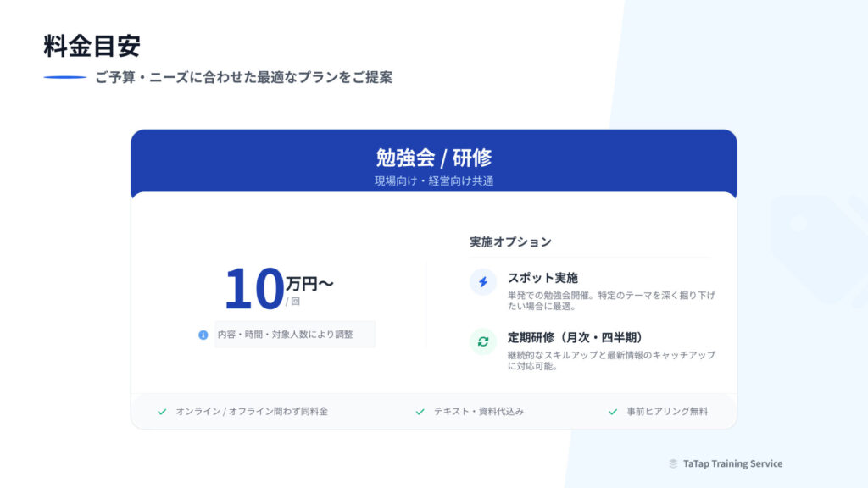The height and width of the screenshot is (488, 868).
Task: Click the checkmark before 事前ヒアリング無料
Action: [x=612, y=412]
